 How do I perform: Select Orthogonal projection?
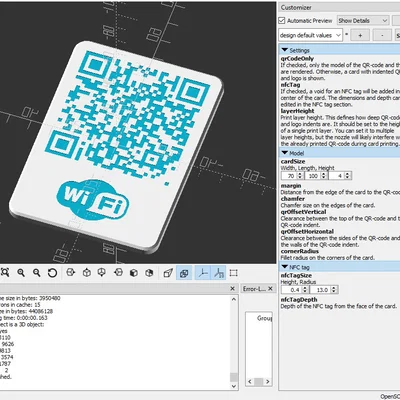click(x=184, y=273)
